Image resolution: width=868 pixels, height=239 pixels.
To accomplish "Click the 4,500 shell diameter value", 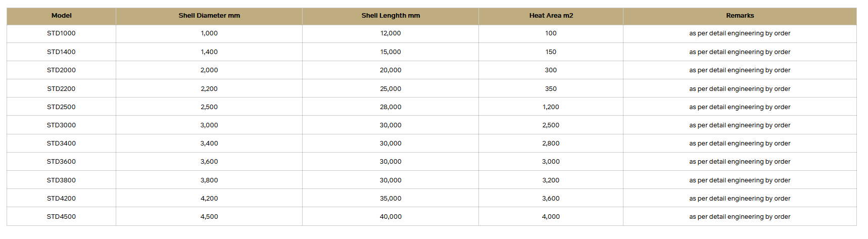I will click(x=209, y=217).
